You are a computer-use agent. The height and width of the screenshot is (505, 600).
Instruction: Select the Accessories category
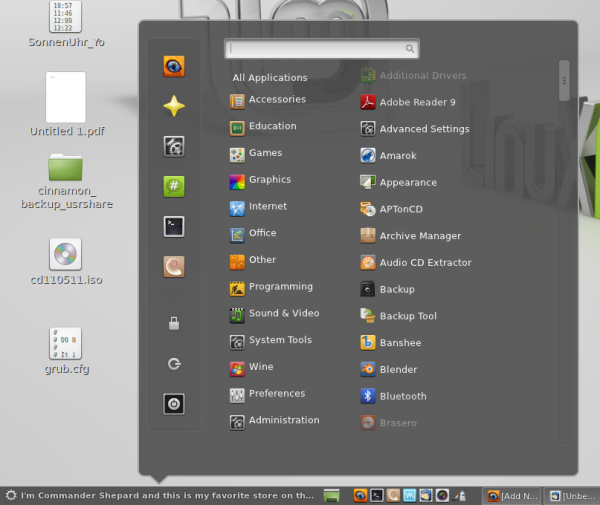point(268,101)
